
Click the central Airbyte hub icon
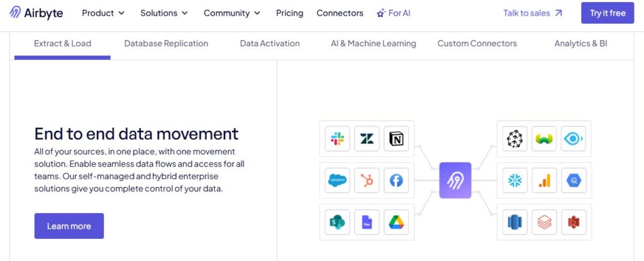coord(455,180)
